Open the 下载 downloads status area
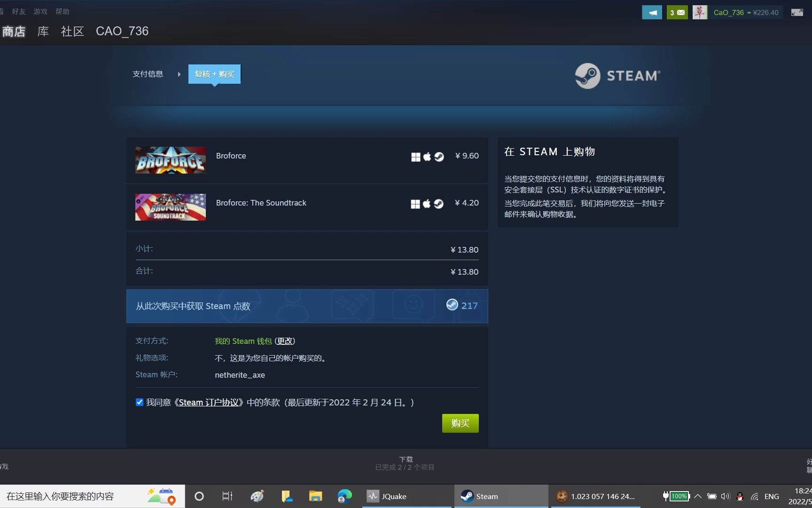 point(405,463)
